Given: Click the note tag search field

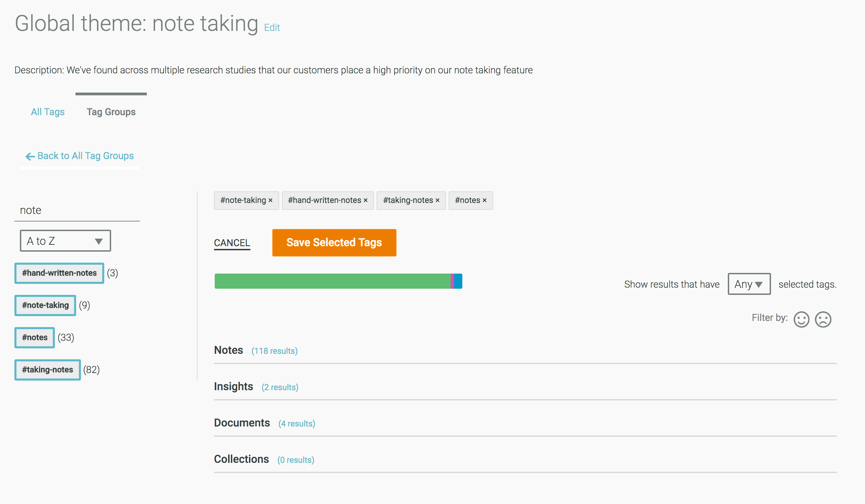Looking at the screenshot, I should tap(77, 210).
